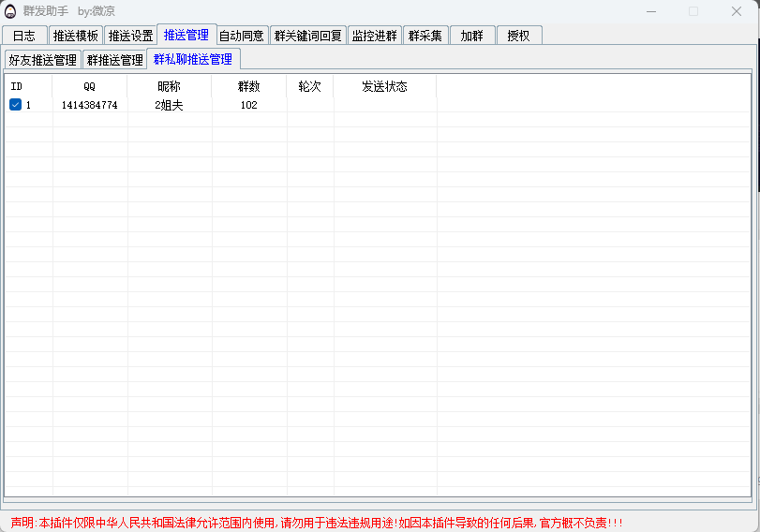Click the 昵称 column header

click(169, 86)
